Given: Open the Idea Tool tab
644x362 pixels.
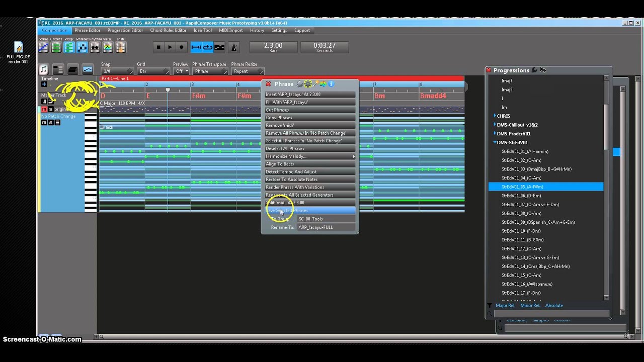Looking at the screenshot, I should tap(203, 30).
